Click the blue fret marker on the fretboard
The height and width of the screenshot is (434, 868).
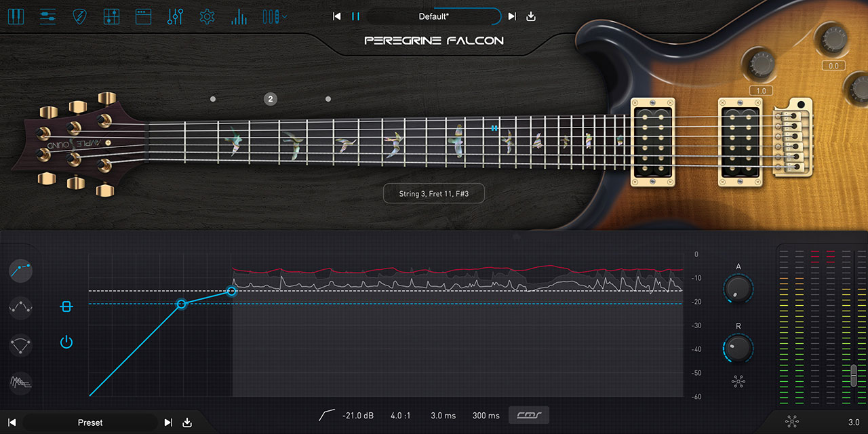(x=495, y=127)
